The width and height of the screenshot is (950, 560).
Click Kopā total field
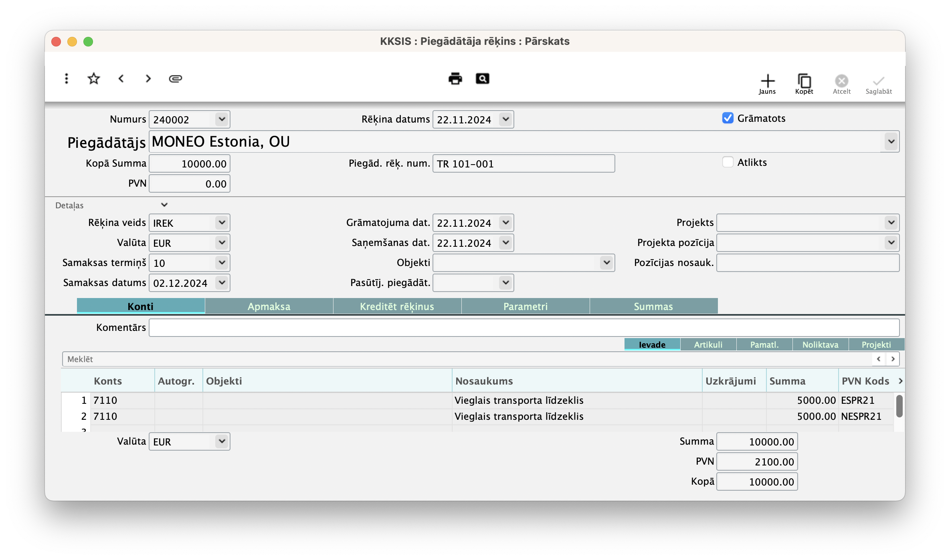(x=757, y=481)
